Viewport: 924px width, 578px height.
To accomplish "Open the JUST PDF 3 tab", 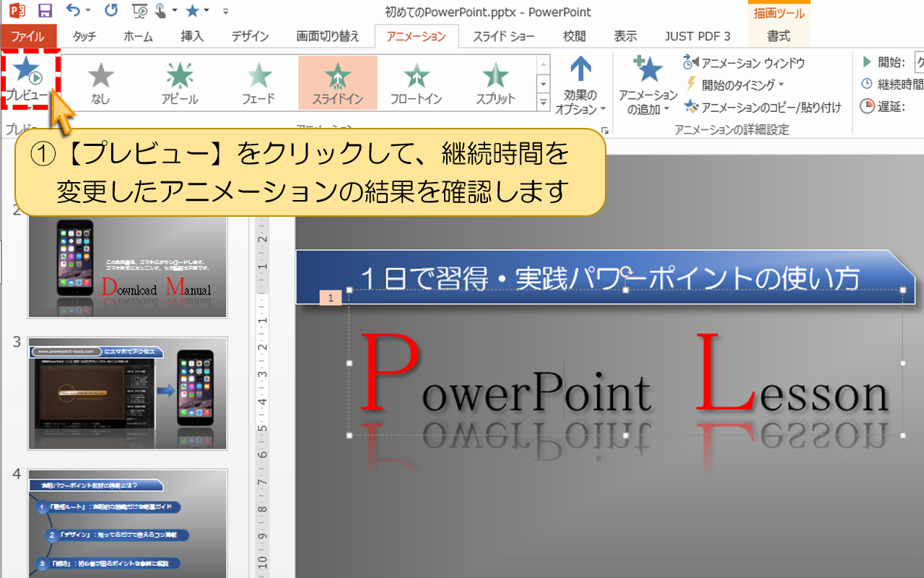I will pyautogui.click(x=697, y=36).
